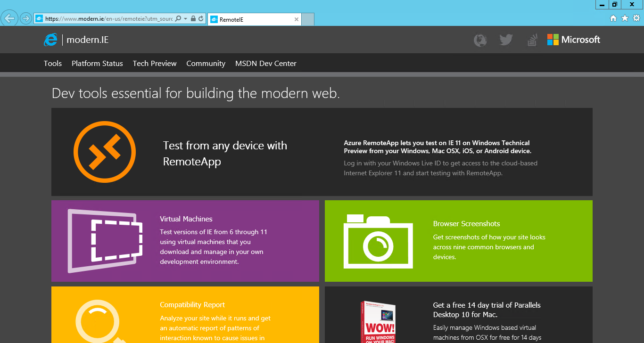Click the address bar URL field
This screenshot has width=644, height=343.
[109, 19]
